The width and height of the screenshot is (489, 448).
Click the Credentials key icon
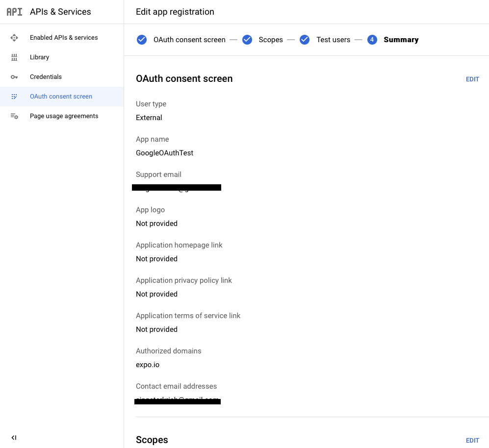tap(14, 77)
